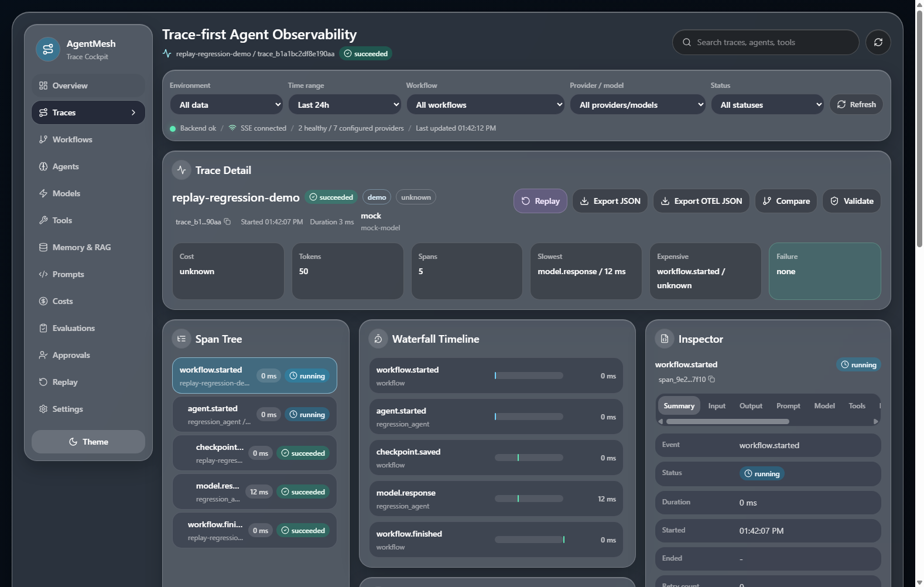Click the model.response waterfall timeline bar
Image resolution: width=924 pixels, height=587 pixels.
tap(529, 499)
